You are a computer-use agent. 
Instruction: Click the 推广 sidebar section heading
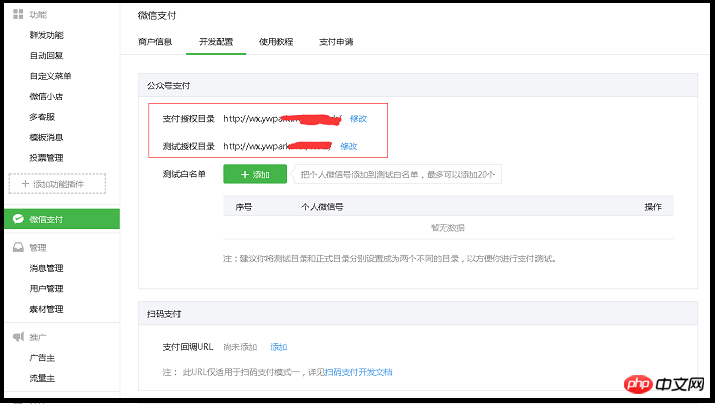pyautogui.click(x=38, y=337)
